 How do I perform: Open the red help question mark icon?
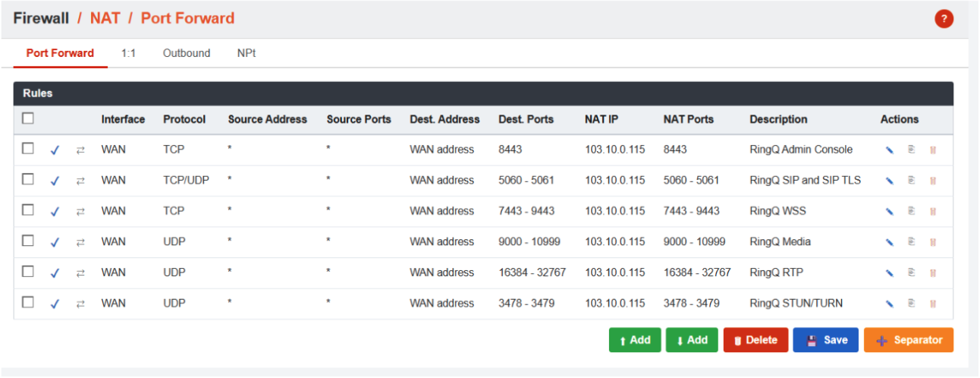click(x=944, y=20)
